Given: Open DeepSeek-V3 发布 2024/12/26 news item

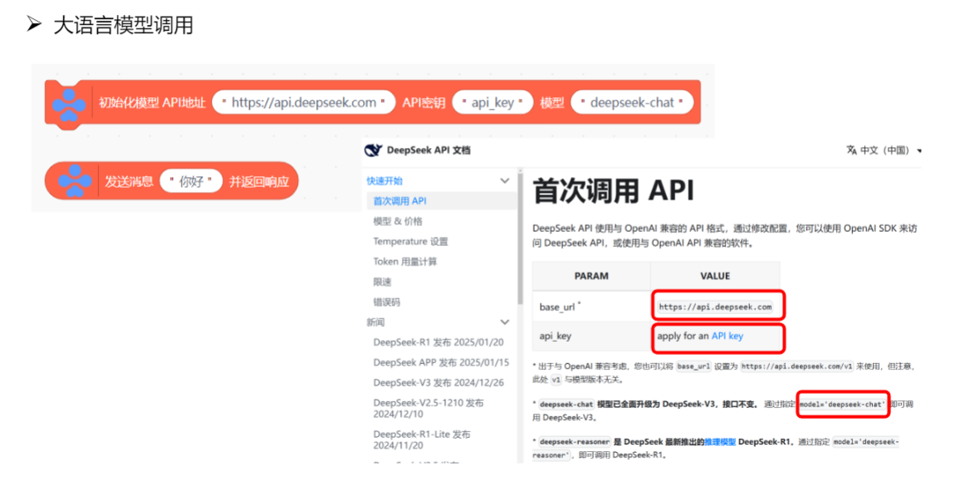Looking at the screenshot, I should click(440, 382).
